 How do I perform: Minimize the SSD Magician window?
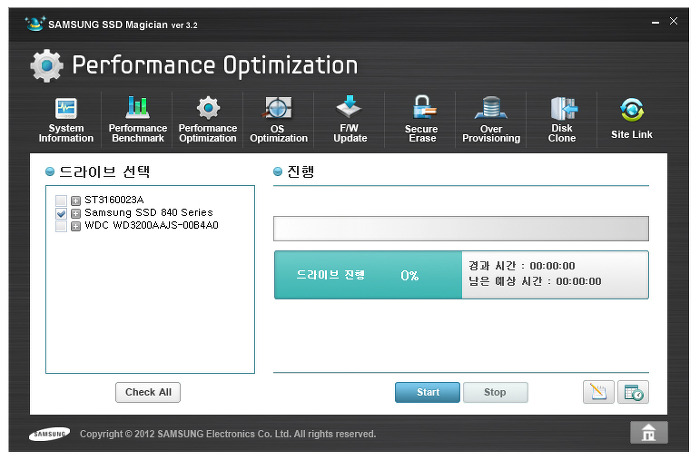pyautogui.click(x=655, y=22)
